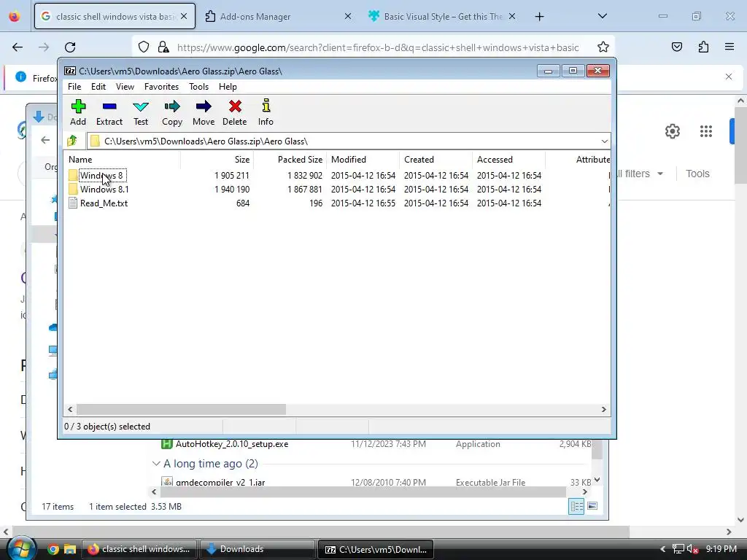Image resolution: width=747 pixels, height=560 pixels.
Task: Sort by the Modified column
Action: (x=363, y=160)
